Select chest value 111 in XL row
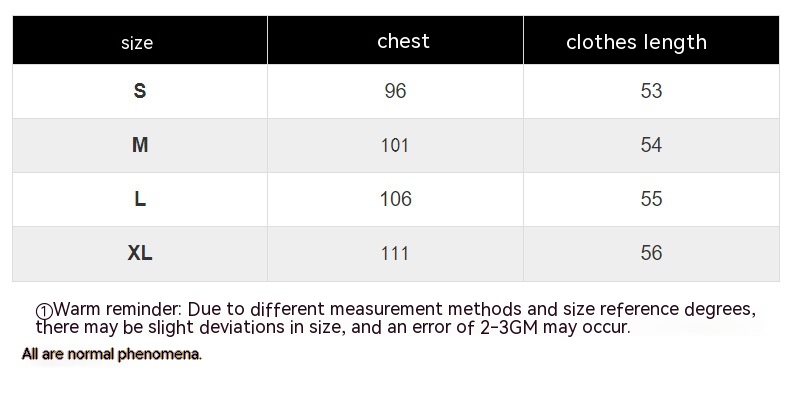 click(x=395, y=253)
